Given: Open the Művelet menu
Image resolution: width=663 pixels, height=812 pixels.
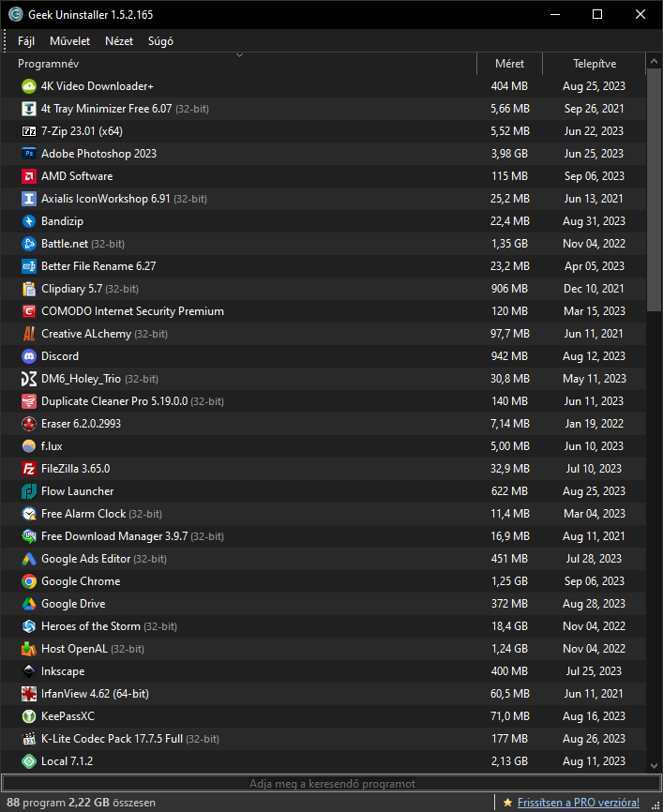Looking at the screenshot, I should point(69,41).
